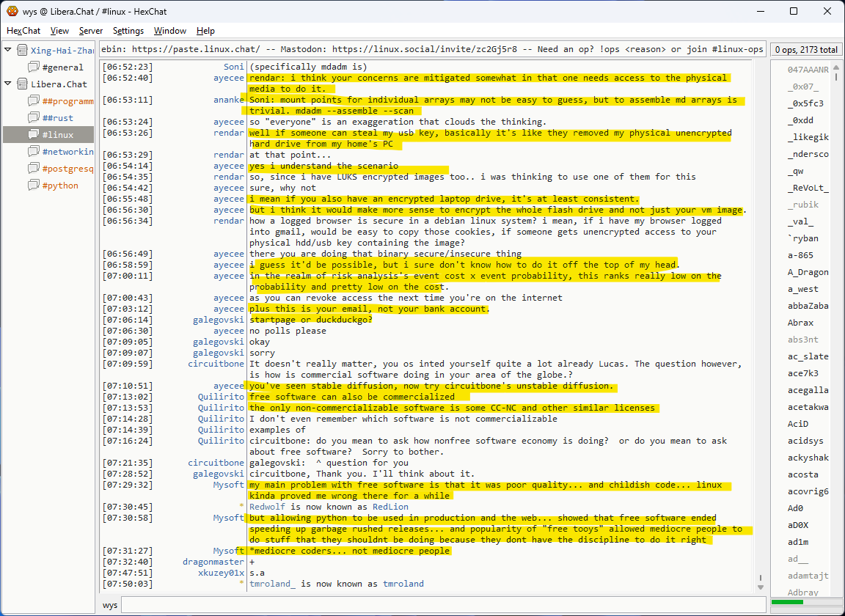Click the #postgresql channel chat icon
The image size is (845, 616).
33,169
